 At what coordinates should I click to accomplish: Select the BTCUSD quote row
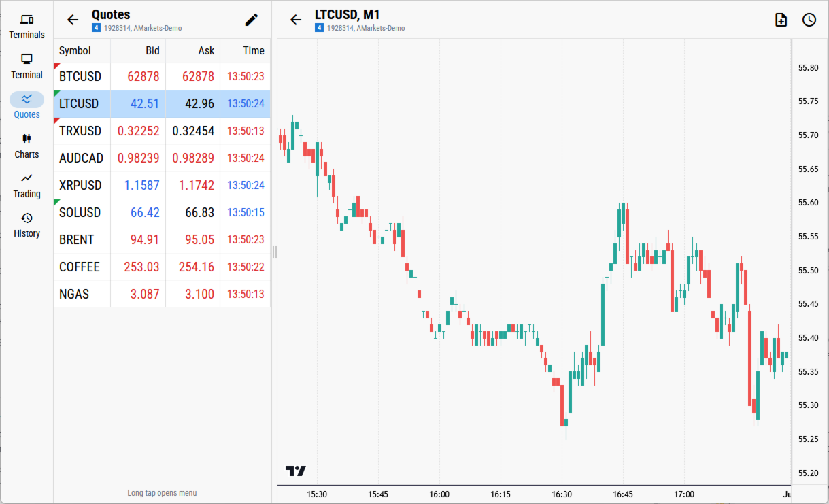[x=162, y=77]
